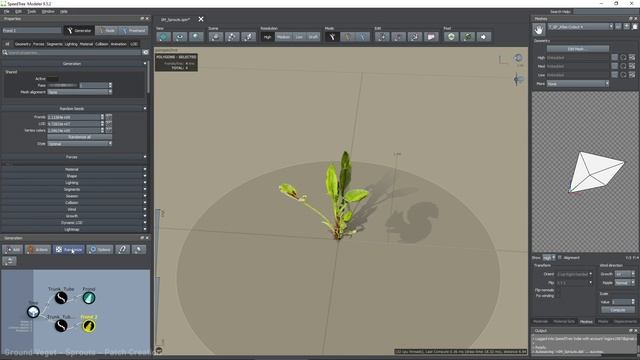Toggle the Fix winding checkbox
Image resolution: width=640 pixels, height=360 pixels.
[558, 296]
